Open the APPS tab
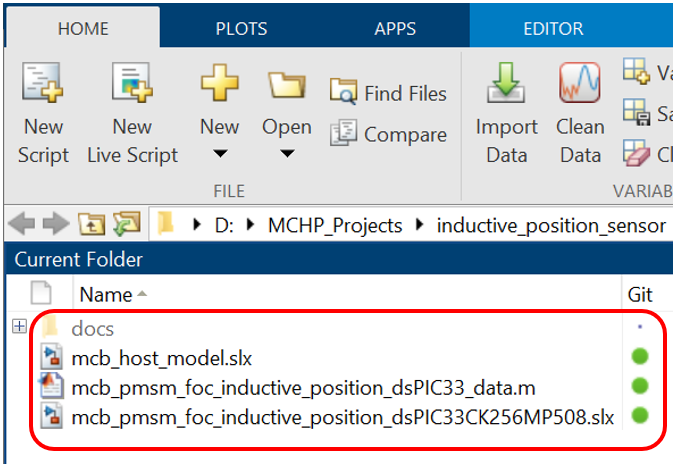 click(395, 29)
